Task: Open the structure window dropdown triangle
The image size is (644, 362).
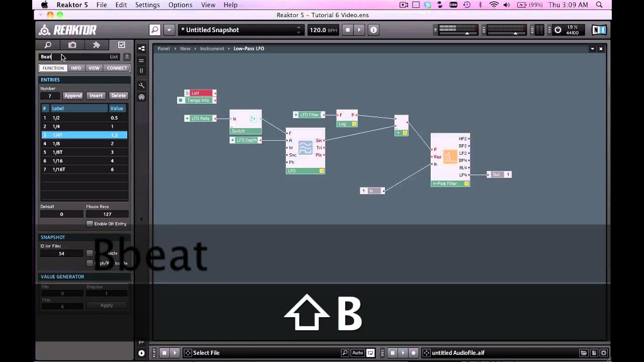Action: [x=592, y=49]
